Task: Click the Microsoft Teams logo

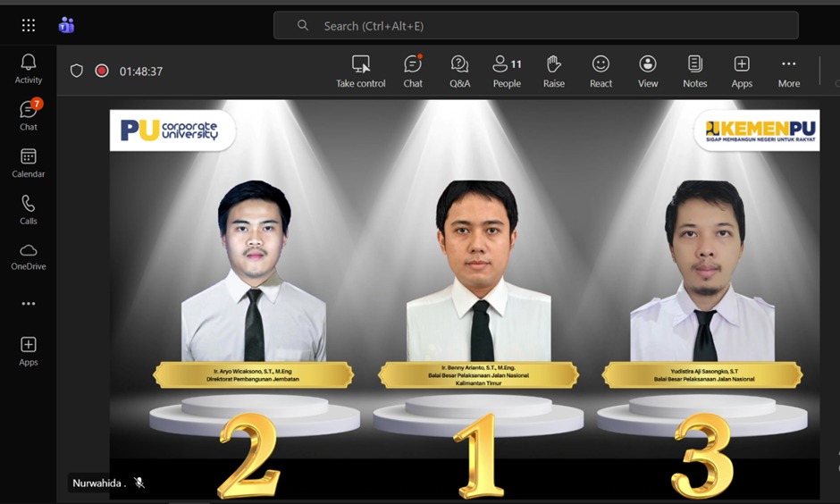Action: (66, 25)
